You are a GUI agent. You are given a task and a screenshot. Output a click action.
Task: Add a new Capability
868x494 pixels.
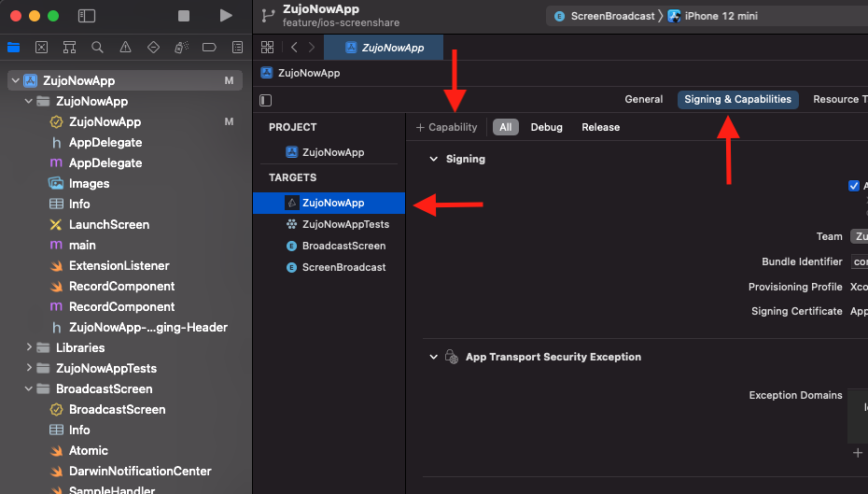click(x=446, y=127)
